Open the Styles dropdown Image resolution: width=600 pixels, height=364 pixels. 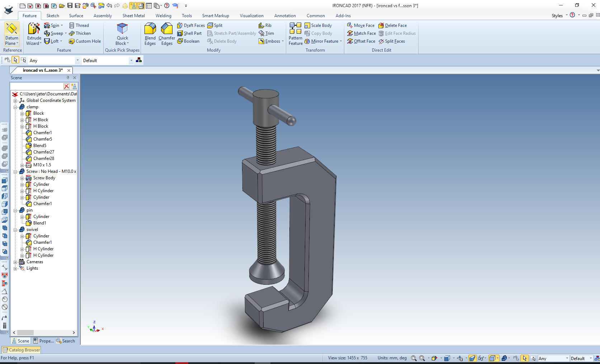click(559, 15)
